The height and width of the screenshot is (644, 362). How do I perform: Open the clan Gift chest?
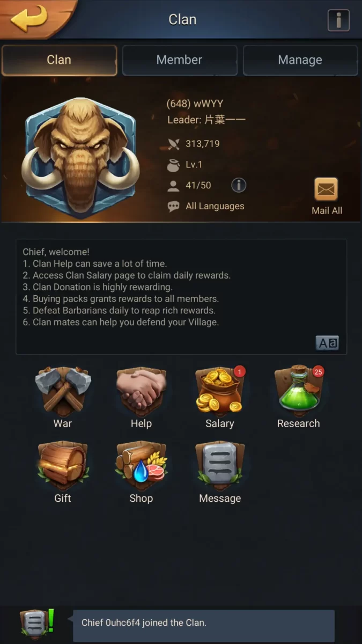pyautogui.click(x=63, y=464)
